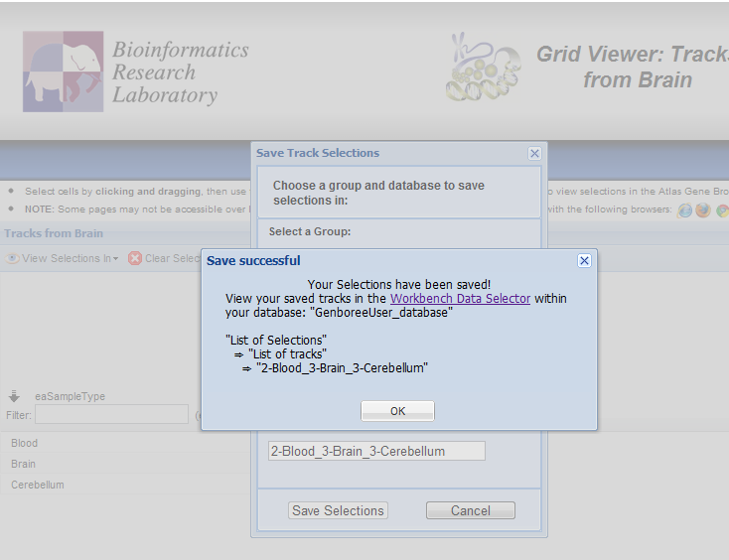729x560 pixels.
Task: Click the selection name text field
Action: pyautogui.click(x=376, y=451)
